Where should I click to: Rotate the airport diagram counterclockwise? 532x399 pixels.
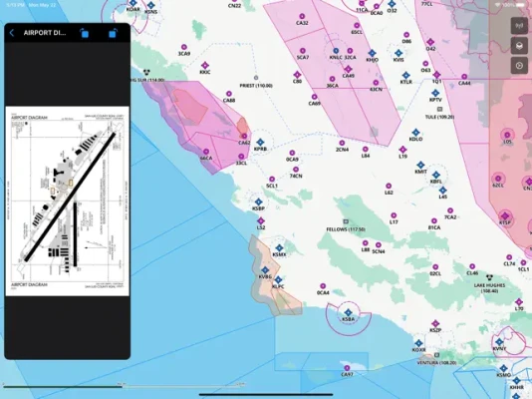coord(84,33)
